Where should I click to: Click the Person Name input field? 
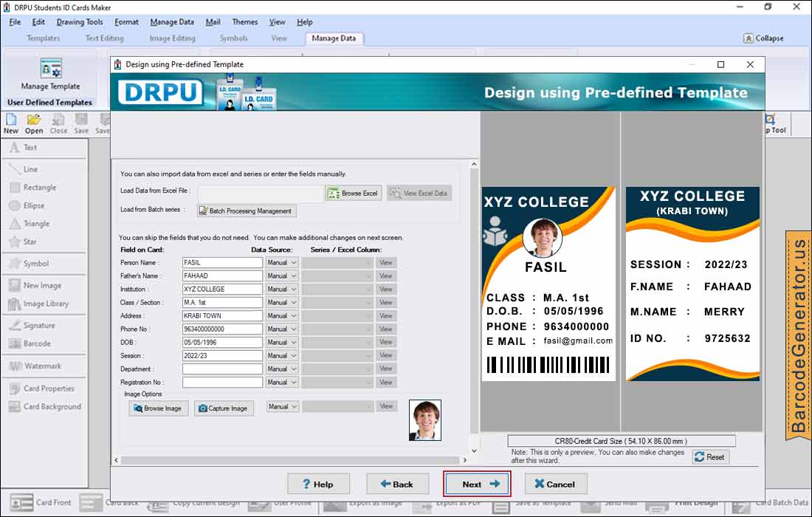click(x=223, y=263)
